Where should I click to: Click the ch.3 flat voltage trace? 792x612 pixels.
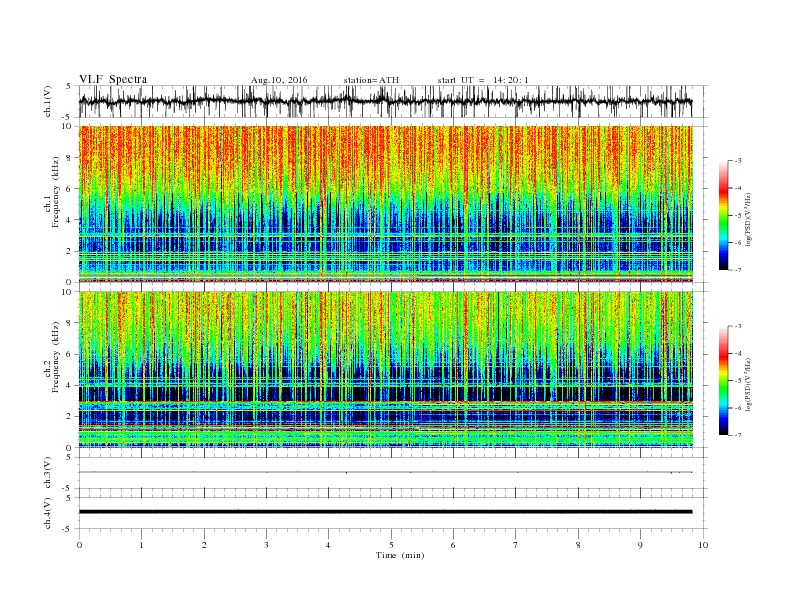385,472
